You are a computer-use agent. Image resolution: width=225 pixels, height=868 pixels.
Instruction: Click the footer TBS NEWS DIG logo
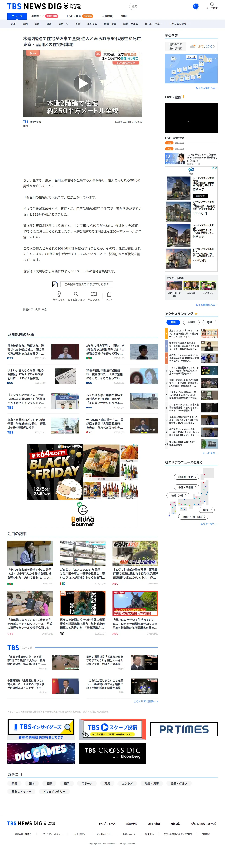click(31, 823)
